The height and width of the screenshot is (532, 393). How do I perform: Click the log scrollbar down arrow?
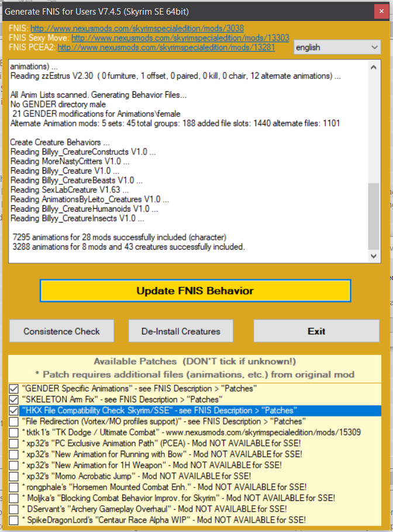[374, 256]
